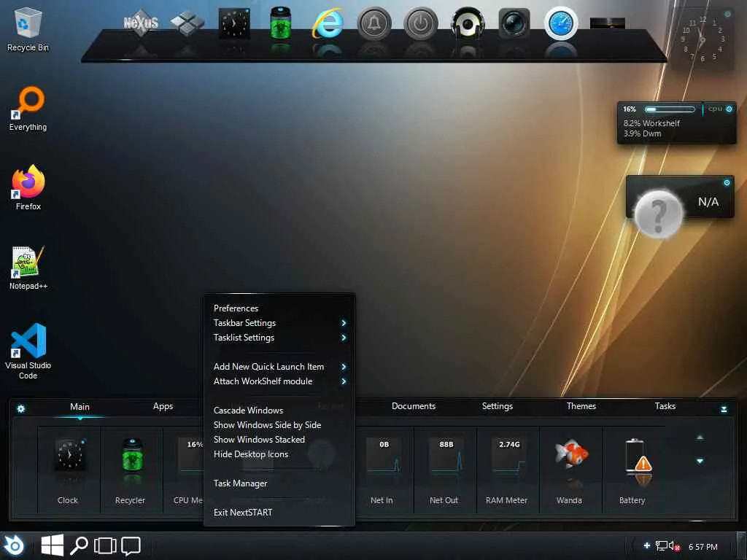This screenshot has width=747, height=560.
Task: Open the Everything search desktop shortcut
Action: [x=28, y=109]
